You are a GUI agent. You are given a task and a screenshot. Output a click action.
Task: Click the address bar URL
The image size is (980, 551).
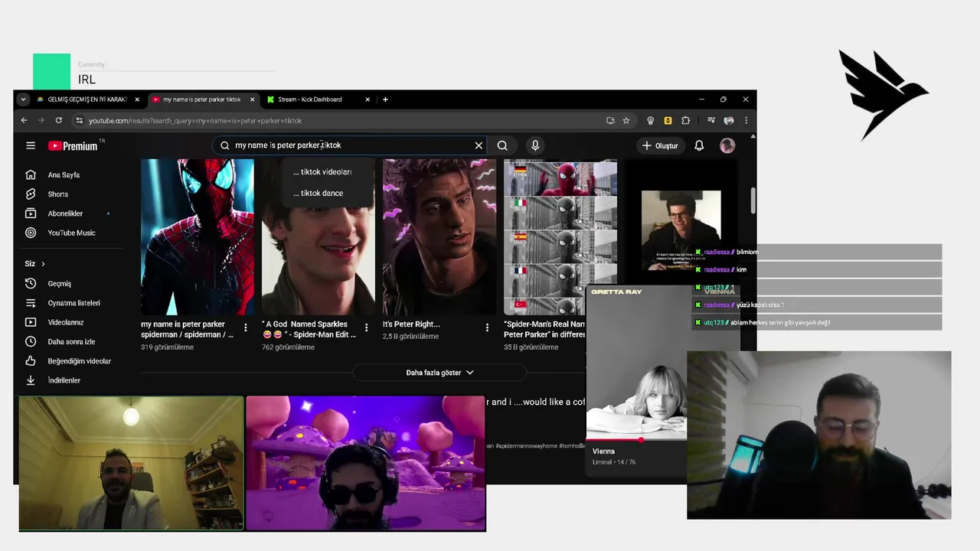click(x=195, y=121)
